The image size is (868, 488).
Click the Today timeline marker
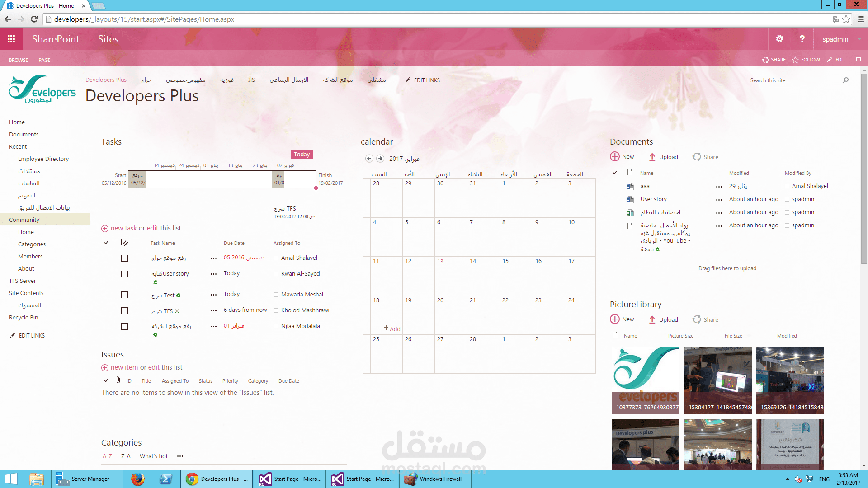(302, 155)
